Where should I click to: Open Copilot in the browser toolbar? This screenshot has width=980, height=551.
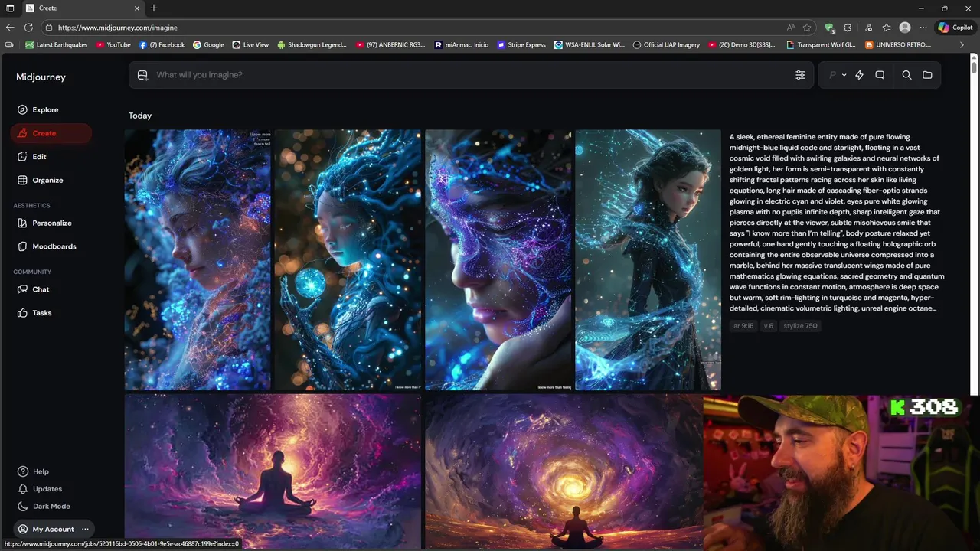[955, 28]
